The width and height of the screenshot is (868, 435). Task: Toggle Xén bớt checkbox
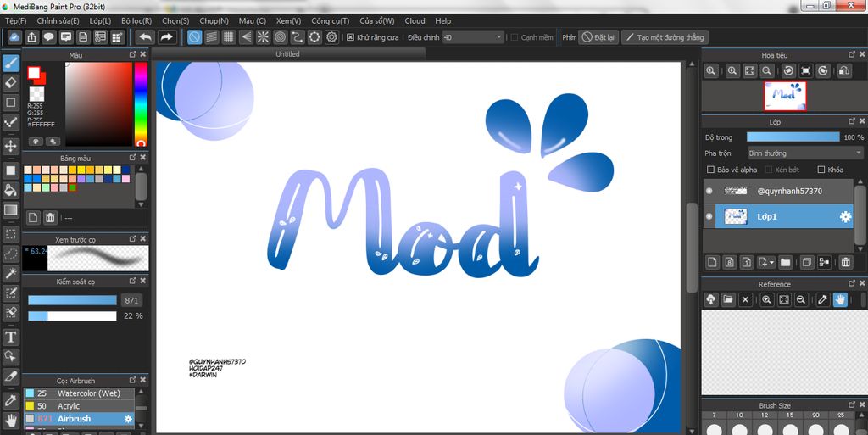click(768, 170)
